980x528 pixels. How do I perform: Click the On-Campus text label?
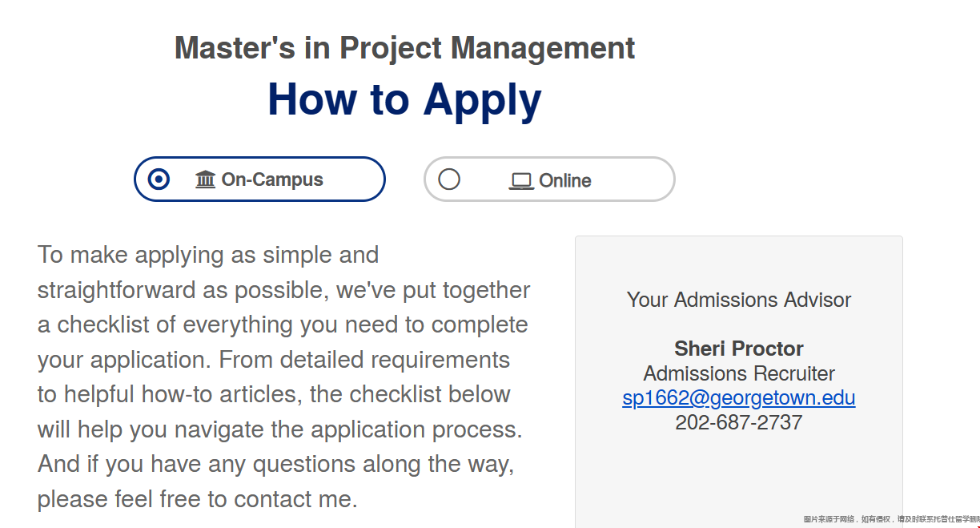tap(272, 179)
